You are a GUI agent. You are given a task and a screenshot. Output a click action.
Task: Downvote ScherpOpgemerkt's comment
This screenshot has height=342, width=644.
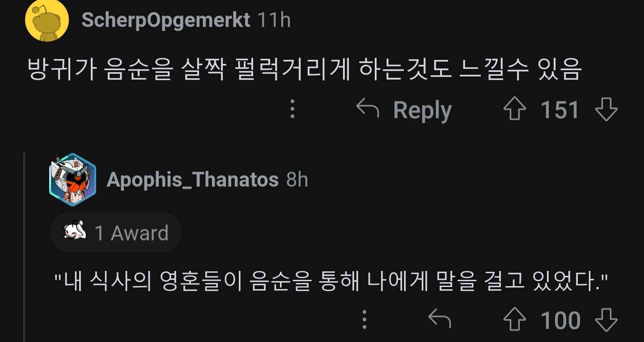pos(606,110)
